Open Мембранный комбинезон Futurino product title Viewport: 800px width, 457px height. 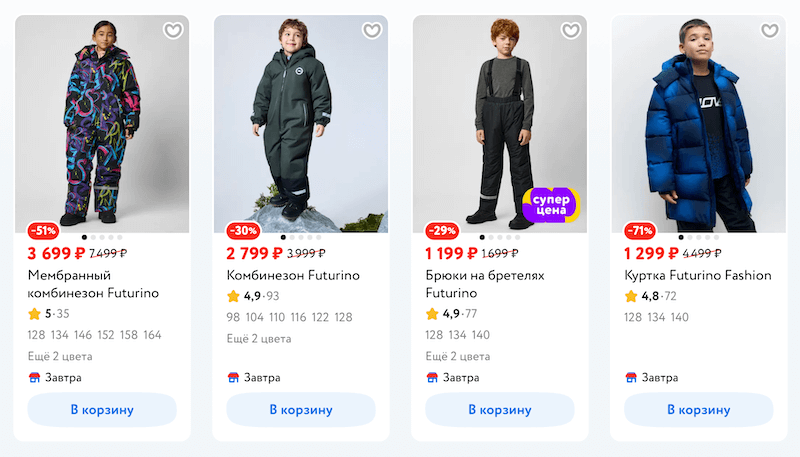click(93, 284)
